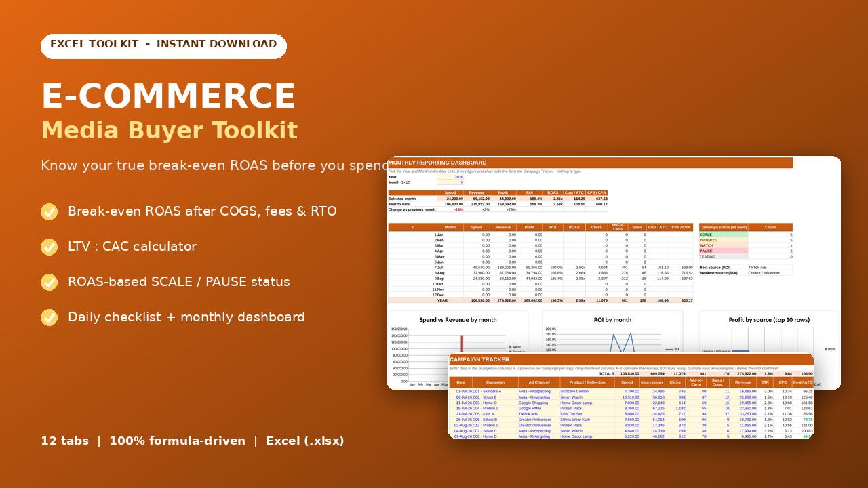Viewport: 868px width, 488px height.
Task: Select the Month (1-12) input cell showing 9
Action: point(450,182)
